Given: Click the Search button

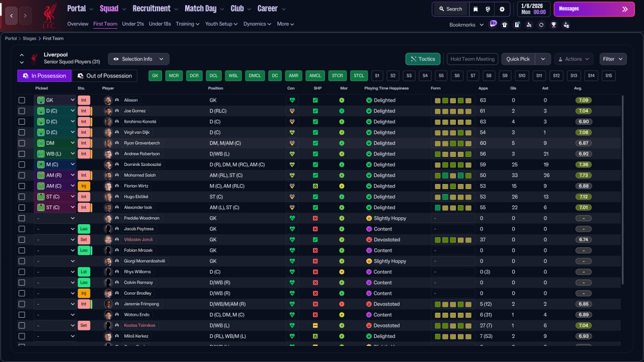Looking at the screenshot, I should point(450,9).
